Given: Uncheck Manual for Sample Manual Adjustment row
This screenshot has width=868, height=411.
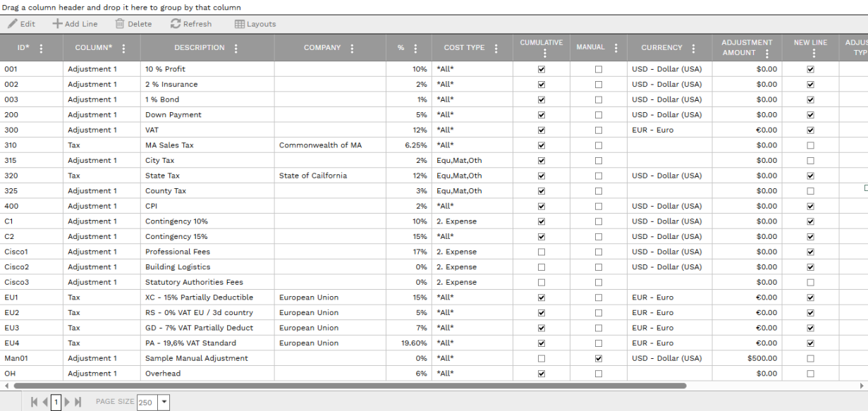Looking at the screenshot, I should pyautogui.click(x=599, y=358).
